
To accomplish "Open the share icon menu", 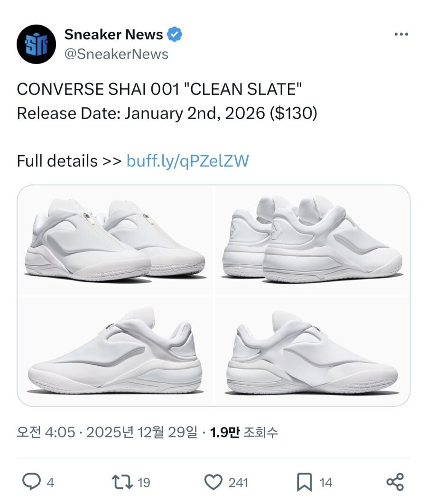I will click(395, 482).
